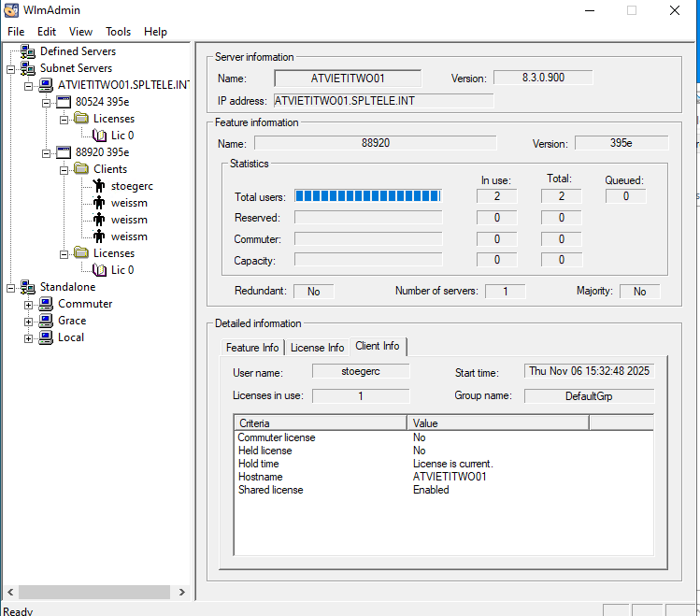Collapse the Subnet Servers tree node
Image resolution: width=700 pixels, height=616 pixels.
[10, 69]
